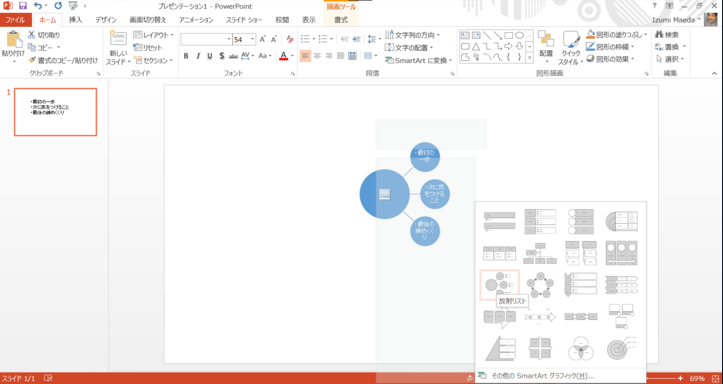Image resolution: width=723 pixels, height=384 pixels.
Task: Click the New Slide button
Action: (118, 48)
